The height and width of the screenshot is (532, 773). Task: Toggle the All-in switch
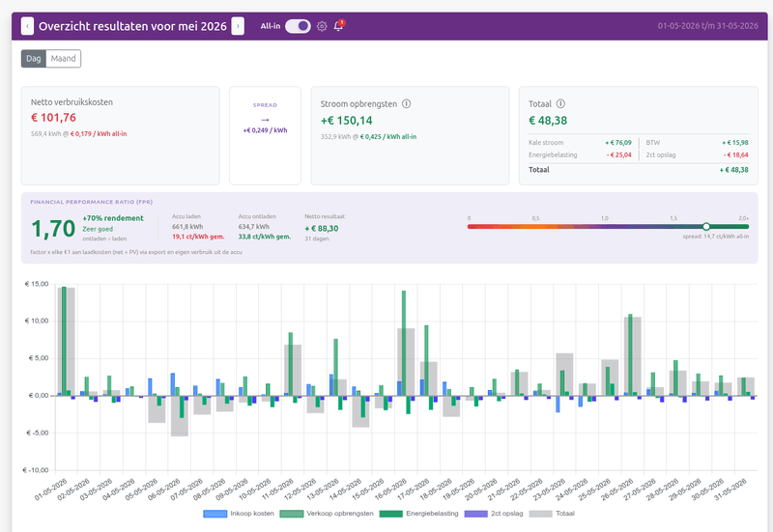(298, 26)
